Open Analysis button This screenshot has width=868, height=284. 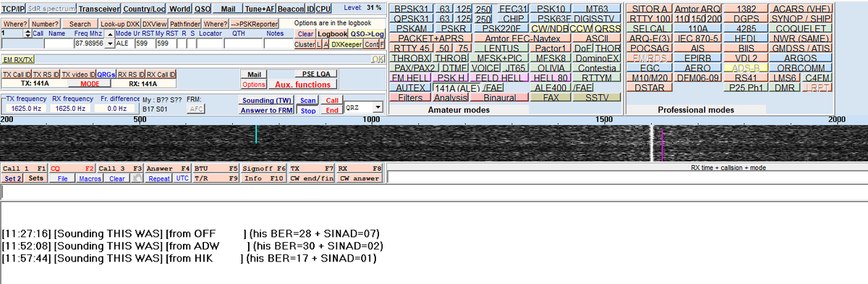[451, 97]
